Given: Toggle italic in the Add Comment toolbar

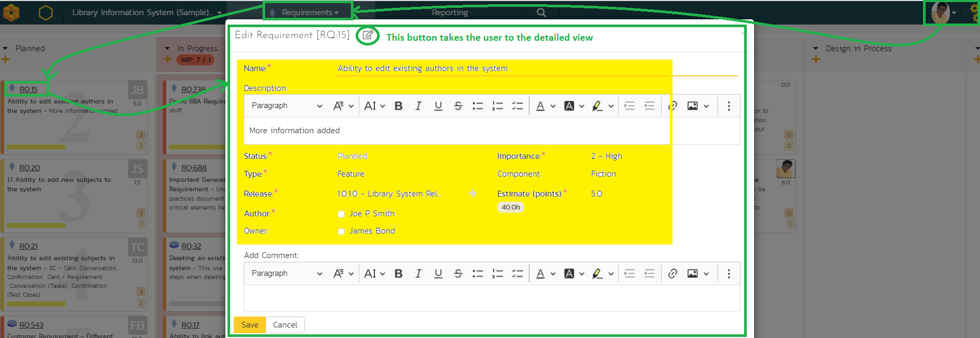Looking at the screenshot, I should pyautogui.click(x=418, y=274).
